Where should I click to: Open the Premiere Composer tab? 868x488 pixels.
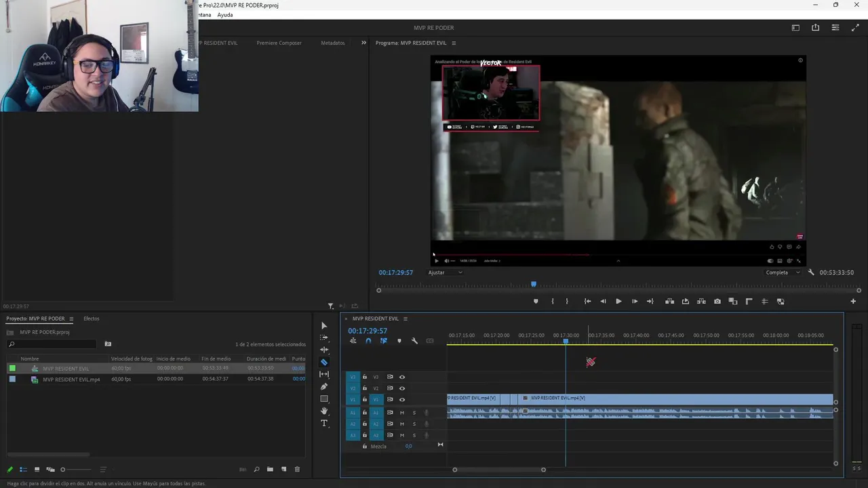point(279,43)
